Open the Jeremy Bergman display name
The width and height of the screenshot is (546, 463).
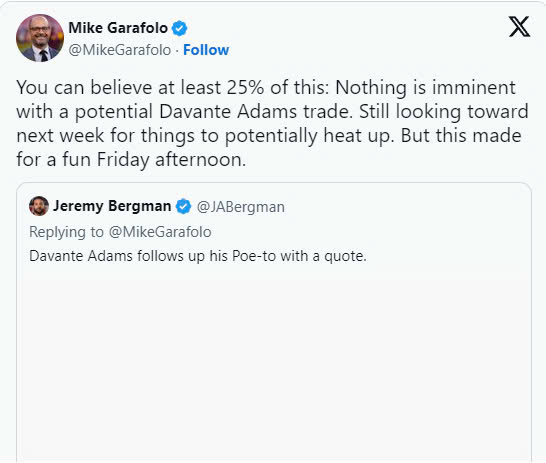112,206
